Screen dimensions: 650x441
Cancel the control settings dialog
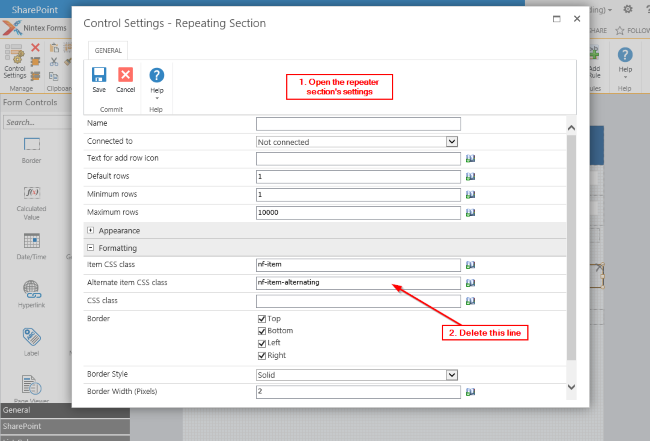coord(125,80)
